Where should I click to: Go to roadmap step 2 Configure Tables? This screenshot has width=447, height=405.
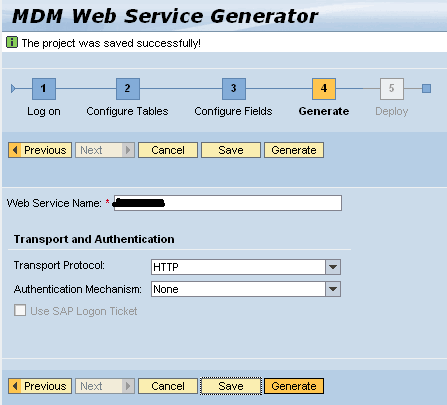[x=128, y=89]
